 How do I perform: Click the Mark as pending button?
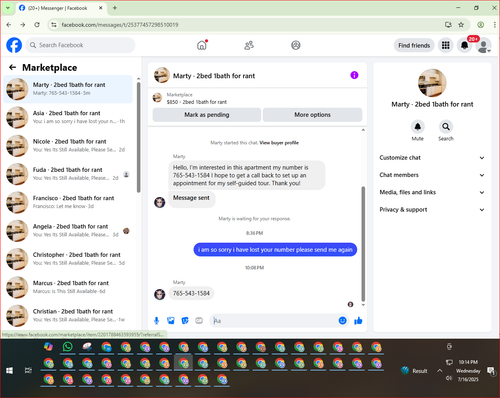pyautogui.click(x=207, y=115)
